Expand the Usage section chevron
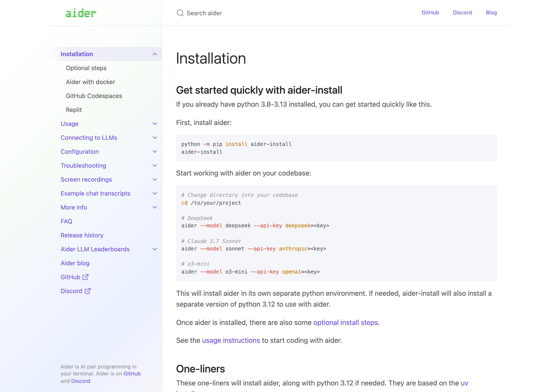Image resolution: width=558 pixels, height=392 pixels. coord(155,124)
